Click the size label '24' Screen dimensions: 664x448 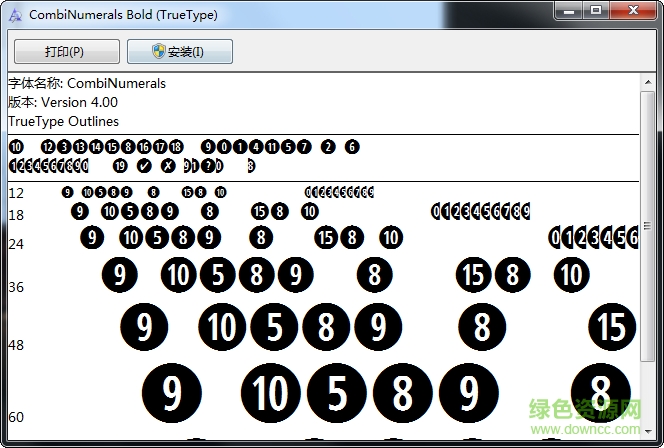click(x=16, y=244)
